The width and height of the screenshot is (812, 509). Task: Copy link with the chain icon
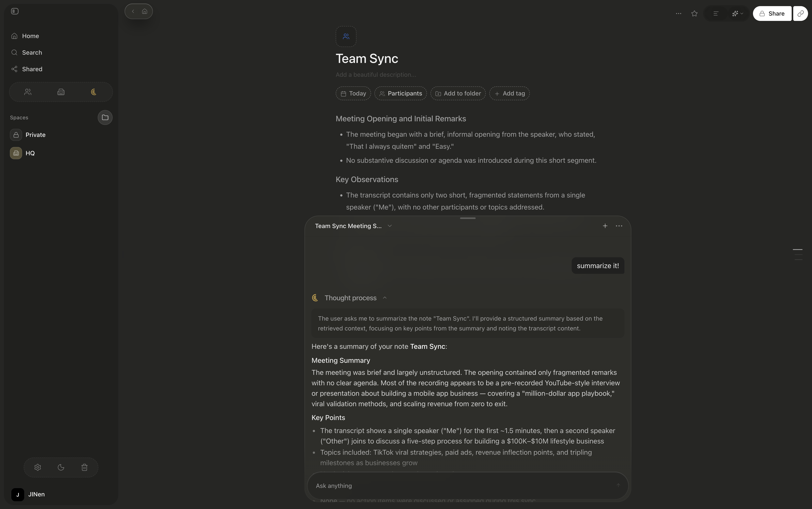point(801,13)
